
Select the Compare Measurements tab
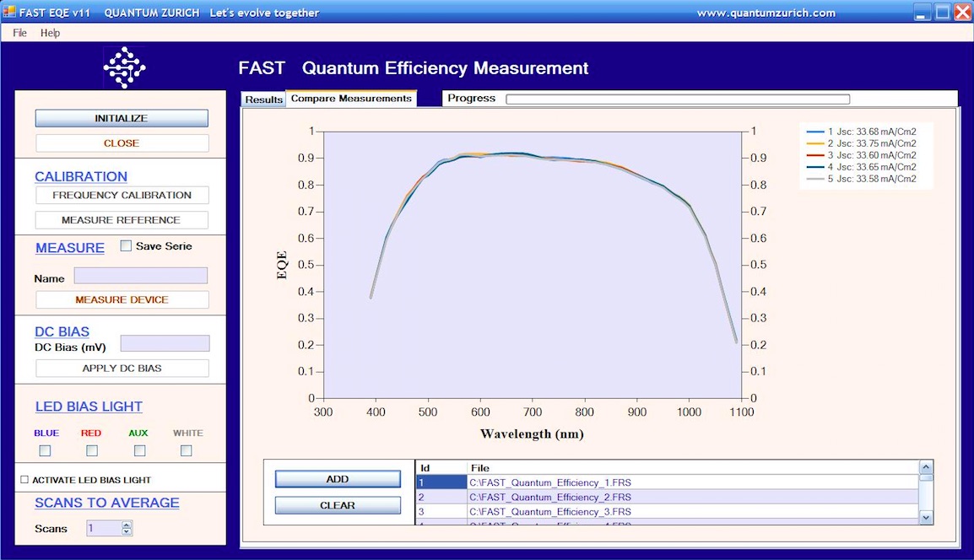click(351, 98)
